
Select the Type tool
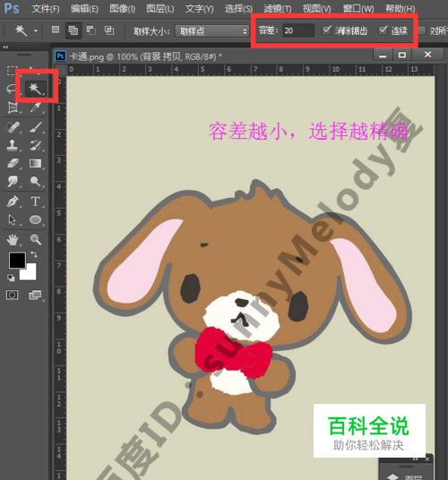(35, 201)
